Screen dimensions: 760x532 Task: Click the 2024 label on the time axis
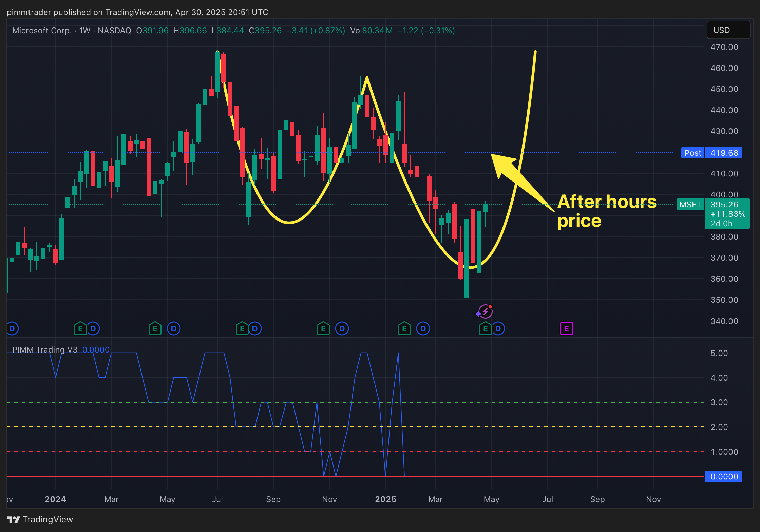click(55, 499)
